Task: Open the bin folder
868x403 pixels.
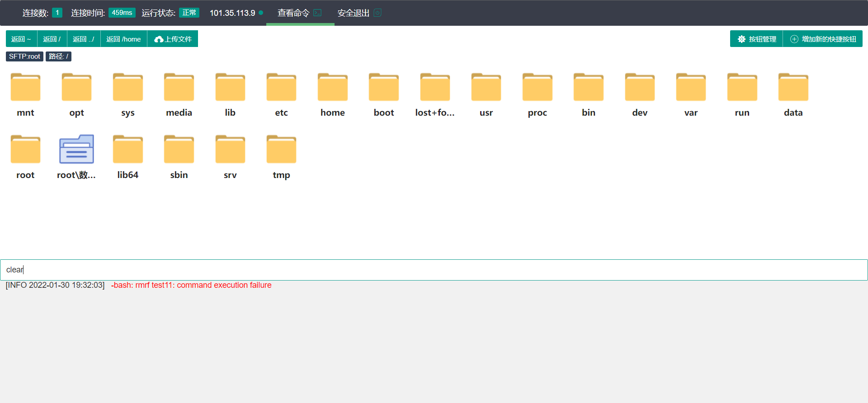Action: pos(589,87)
